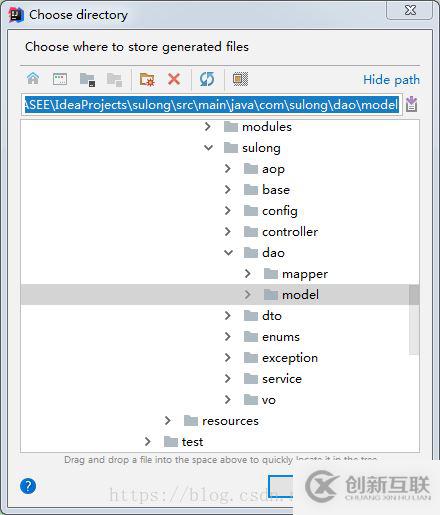
Task: Click the directory path text field
Action: (x=212, y=105)
